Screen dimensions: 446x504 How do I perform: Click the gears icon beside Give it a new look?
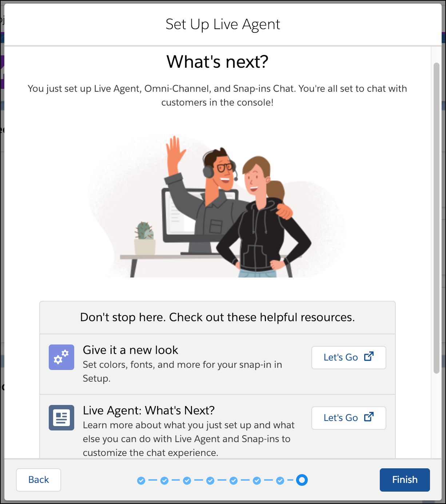[61, 357]
